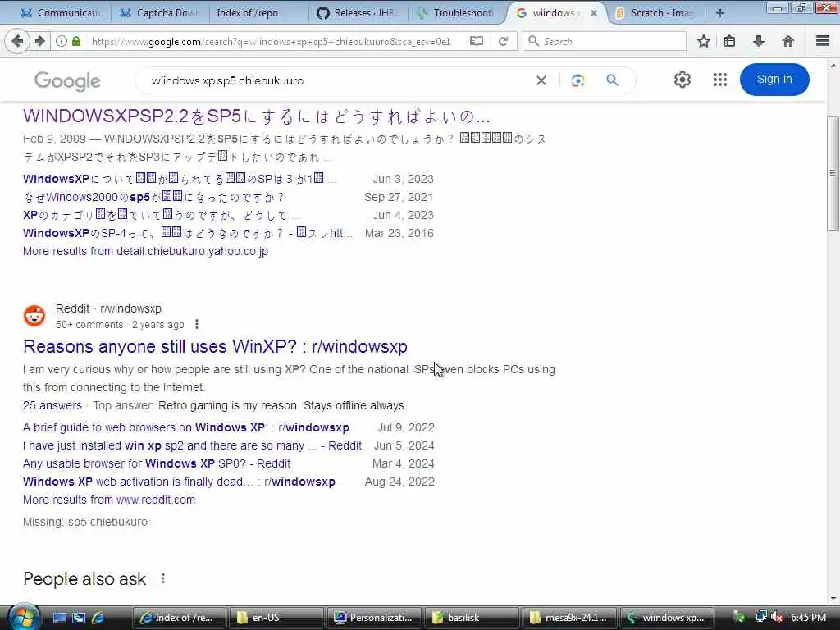840x630 pixels.
Task: Click the muted volume tray icon
Action: click(x=778, y=617)
